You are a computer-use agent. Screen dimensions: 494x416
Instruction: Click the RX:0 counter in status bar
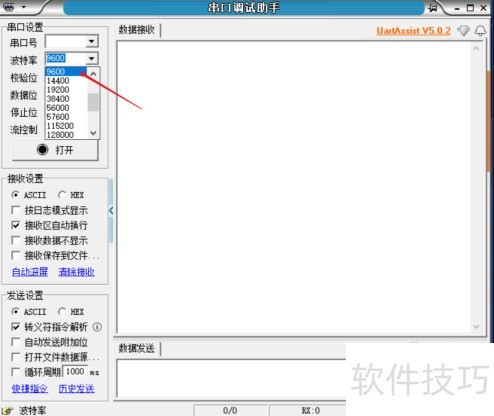pos(311,410)
